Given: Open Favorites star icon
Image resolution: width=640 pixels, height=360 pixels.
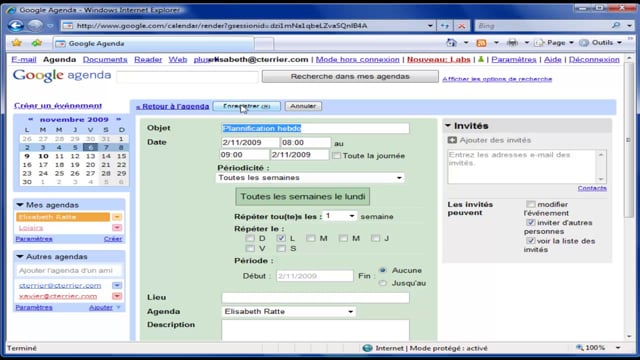Looking at the screenshot, I should [x=17, y=43].
